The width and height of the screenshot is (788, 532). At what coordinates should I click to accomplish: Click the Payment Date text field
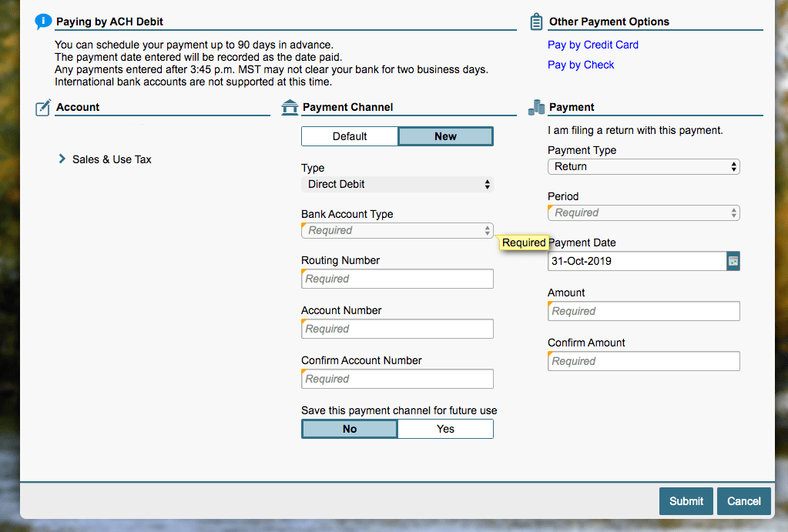[x=637, y=261]
